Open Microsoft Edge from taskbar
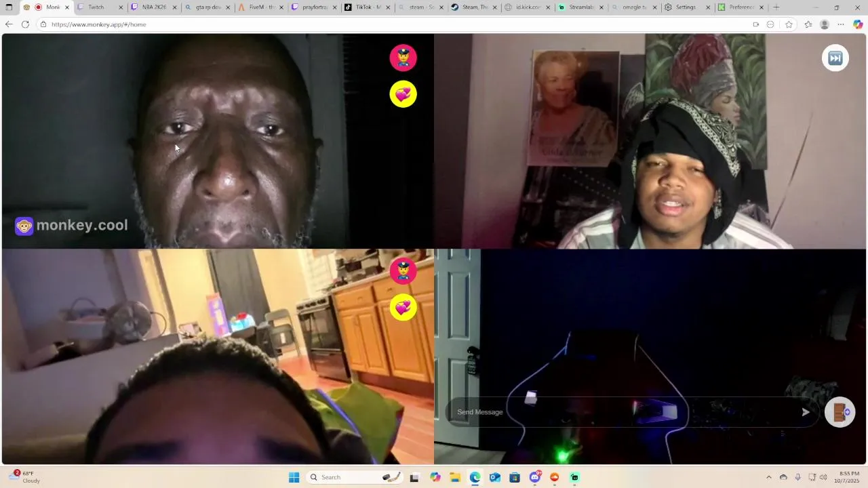Image resolution: width=868 pixels, height=488 pixels. click(x=475, y=477)
